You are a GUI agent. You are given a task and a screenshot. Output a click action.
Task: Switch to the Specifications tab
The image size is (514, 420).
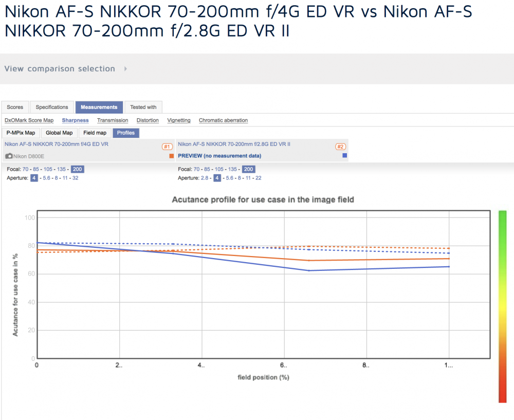52,107
